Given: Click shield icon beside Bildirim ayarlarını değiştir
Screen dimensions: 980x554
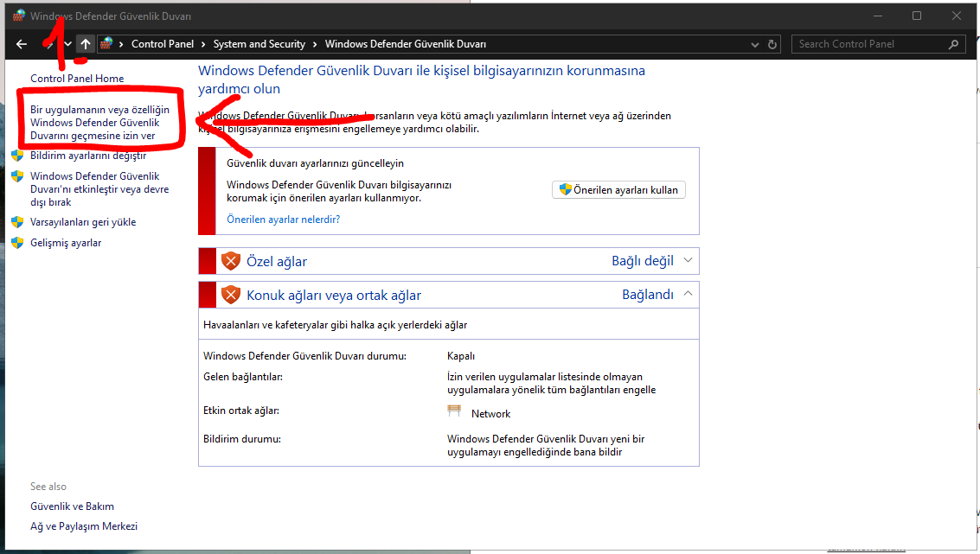Looking at the screenshot, I should [17, 155].
